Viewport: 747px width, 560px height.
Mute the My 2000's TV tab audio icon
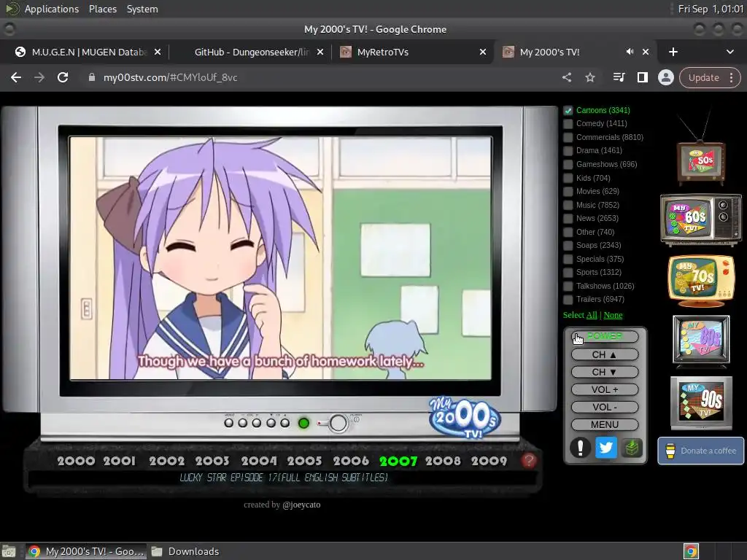[x=630, y=52]
